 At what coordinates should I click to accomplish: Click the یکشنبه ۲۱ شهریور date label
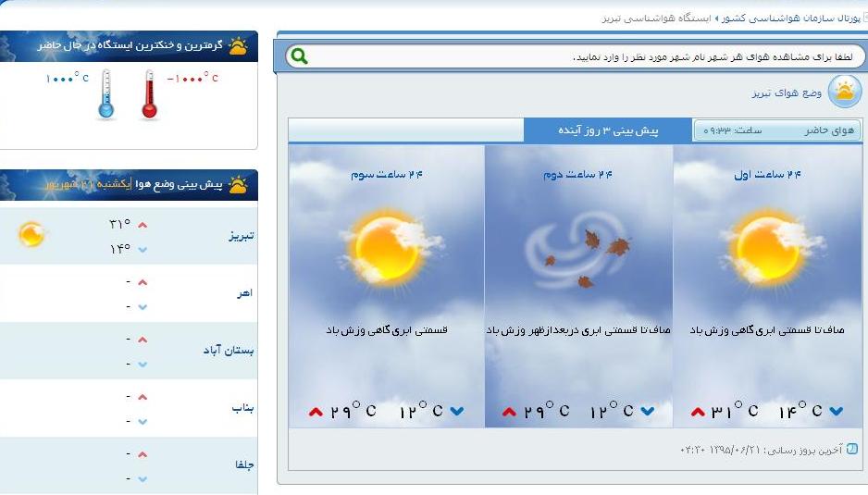(x=89, y=184)
